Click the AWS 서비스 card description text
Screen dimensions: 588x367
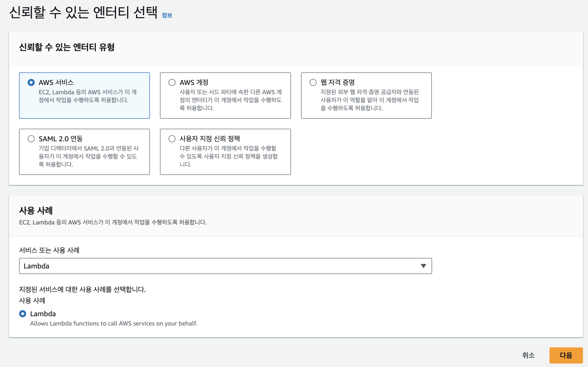coord(88,96)
